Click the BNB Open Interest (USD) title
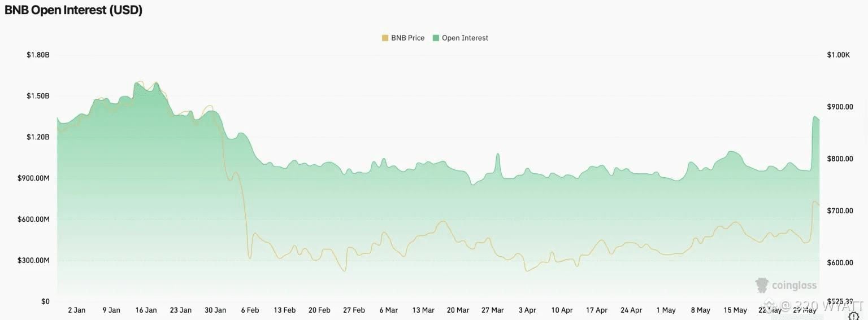Screen dimensions: 868x320 coord(73,10)
